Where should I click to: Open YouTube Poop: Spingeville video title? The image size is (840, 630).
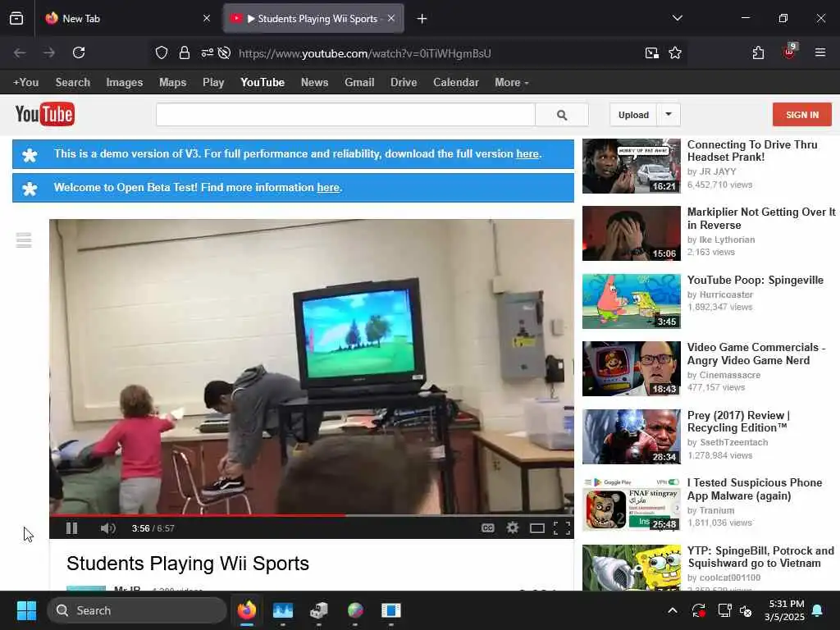point(755,281)
